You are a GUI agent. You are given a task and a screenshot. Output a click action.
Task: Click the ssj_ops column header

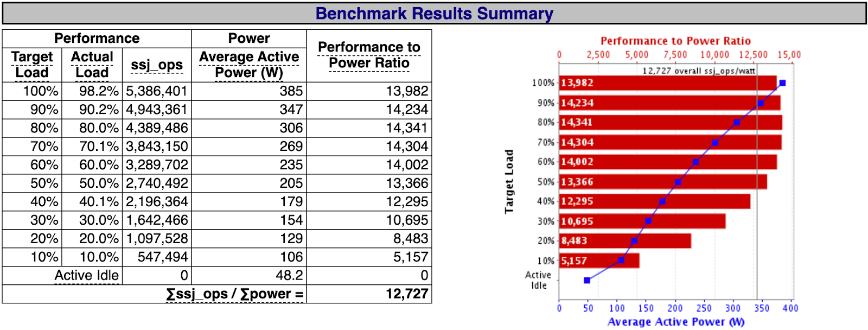[x=157, y=65]
